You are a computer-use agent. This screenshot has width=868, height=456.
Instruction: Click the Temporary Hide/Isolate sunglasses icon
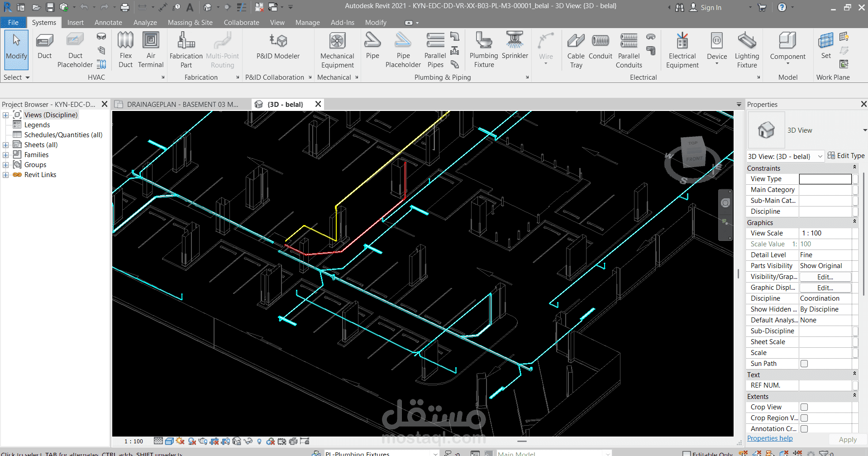(248, 441)
